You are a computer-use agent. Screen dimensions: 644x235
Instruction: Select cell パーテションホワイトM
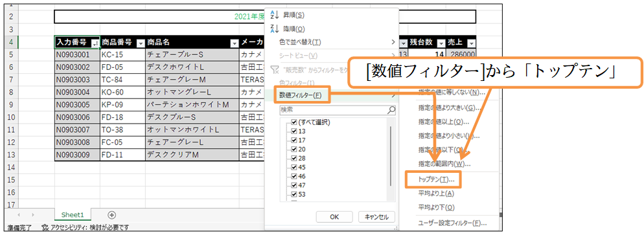[192, 105]
